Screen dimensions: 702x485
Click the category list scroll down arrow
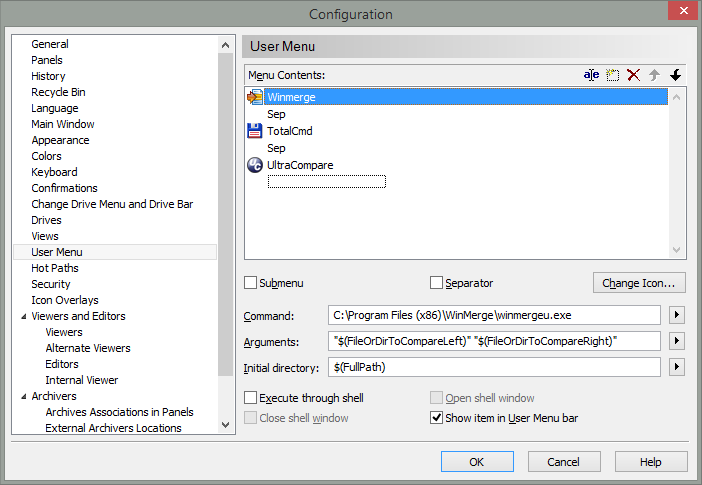[225, 424]
